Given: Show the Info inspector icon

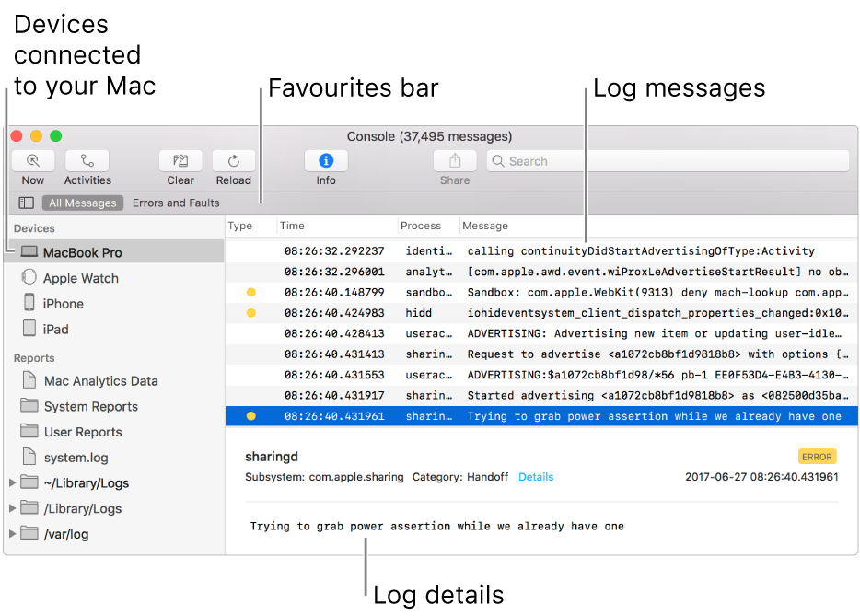Looking at the screenshot, I should click(x=326, y=161).
